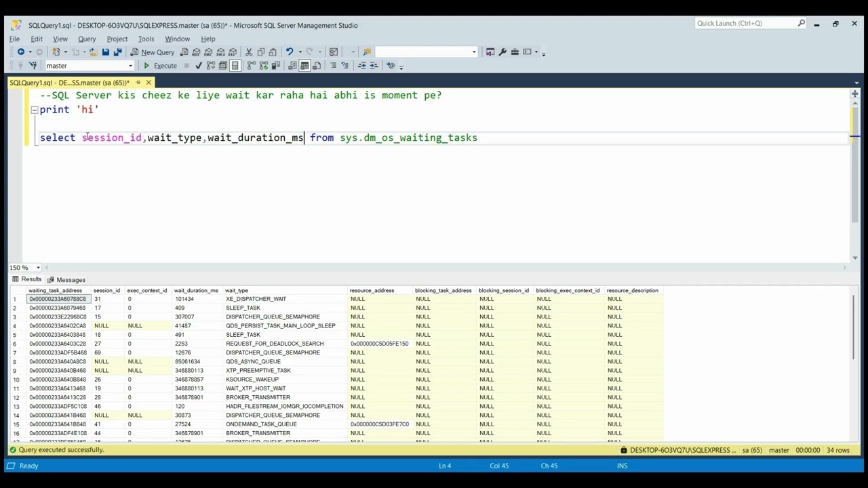The height and width of the screenshot is (488, 868).
Task: Click the Change Connection icon
Action: click(33, 65)
